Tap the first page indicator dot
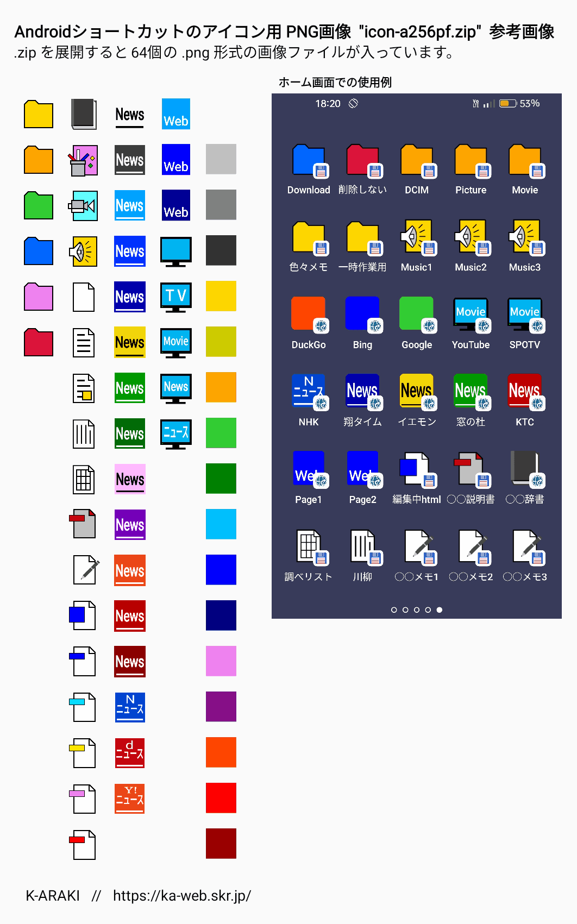This screenshot has height=924, width=577. click(x=394, y=610)
